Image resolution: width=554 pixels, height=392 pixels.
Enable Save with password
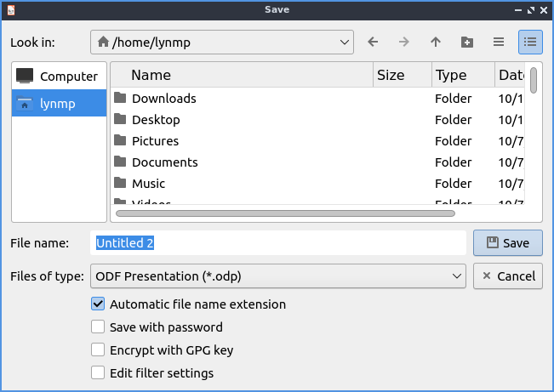(x=99, y=327)
